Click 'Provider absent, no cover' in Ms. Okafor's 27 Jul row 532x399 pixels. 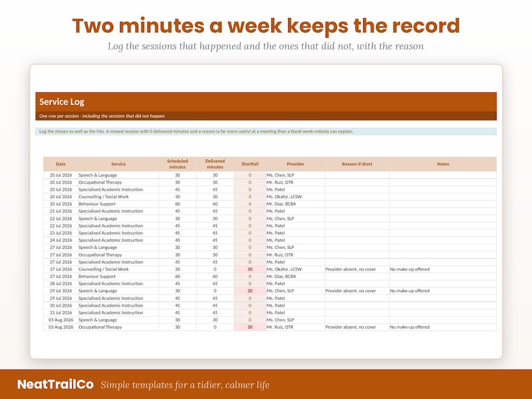click(350, 269)
